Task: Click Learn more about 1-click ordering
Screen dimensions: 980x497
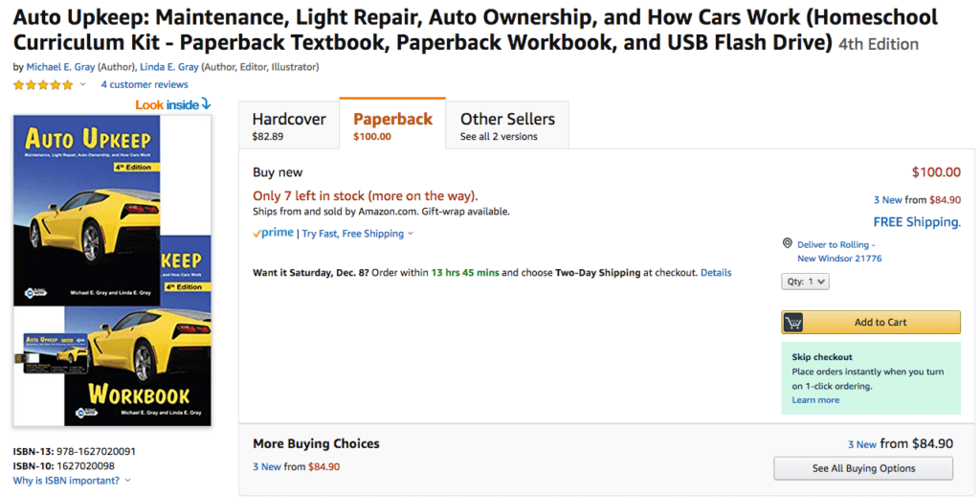Action: [x=815, y=400]
